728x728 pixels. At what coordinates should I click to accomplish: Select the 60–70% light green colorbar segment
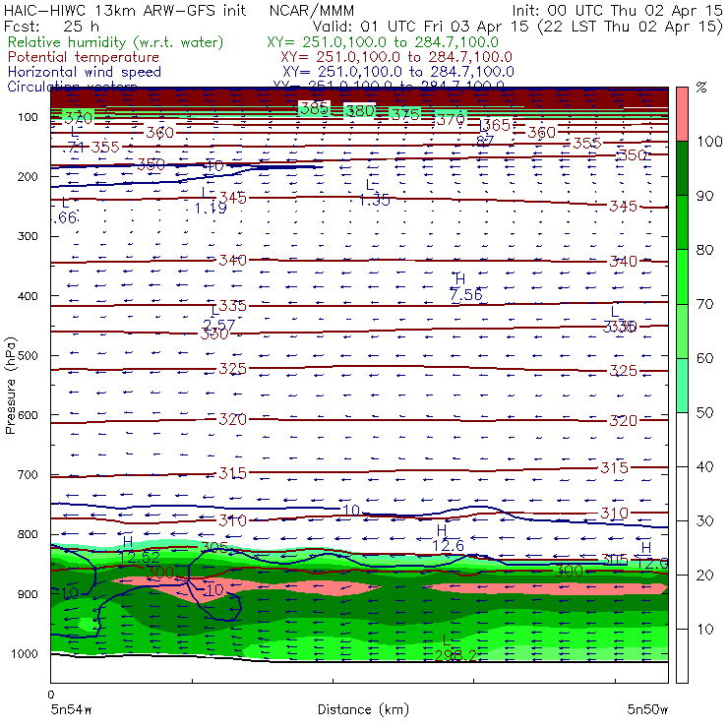[x=682, y=331]
